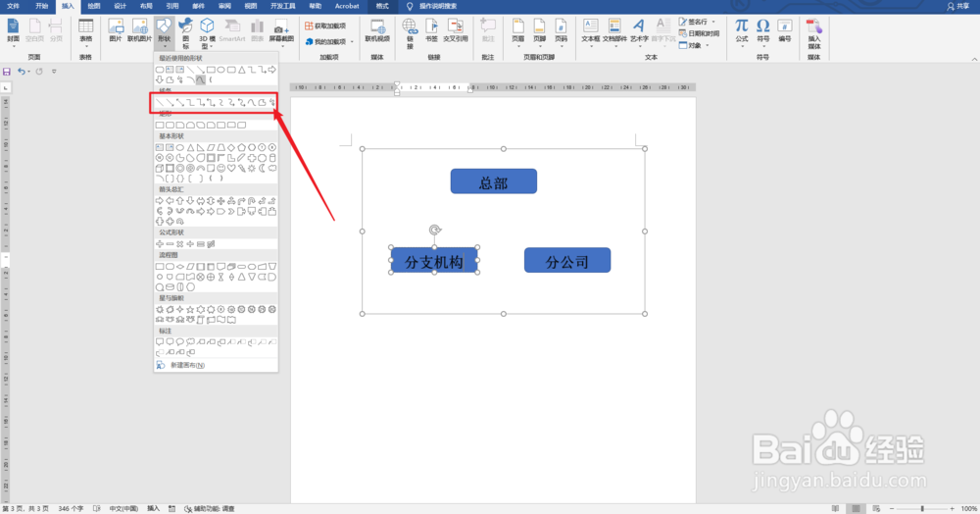Click the Icons (图标) bird button
Viewport: 980px width, 514px height.
(x=185, y=33)
